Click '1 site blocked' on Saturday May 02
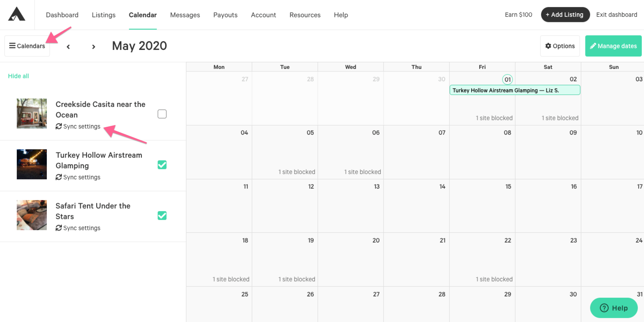The width and height of the screenshot is (644, 322). click(560, 118)
